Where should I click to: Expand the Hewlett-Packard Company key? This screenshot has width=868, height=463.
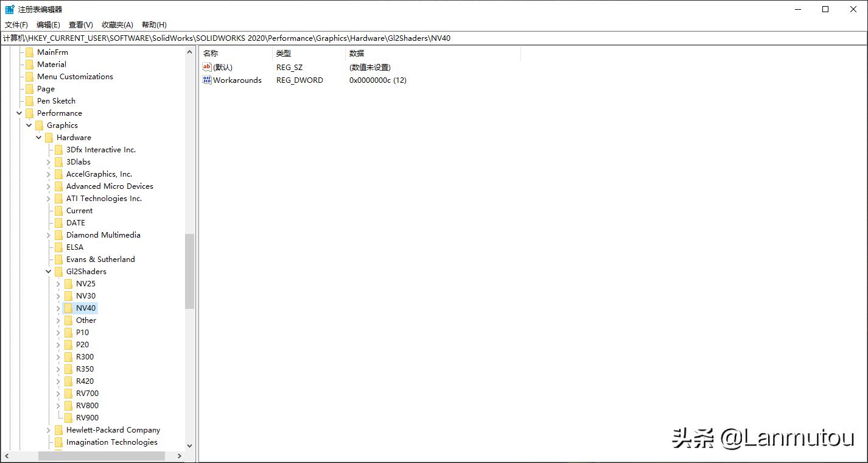(x=48, y=429)
